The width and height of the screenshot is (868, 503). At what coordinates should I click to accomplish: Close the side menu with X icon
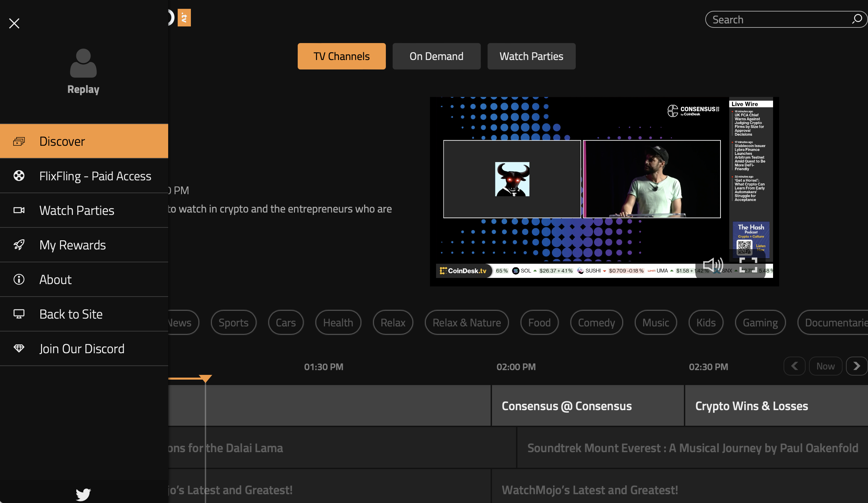[14, 23]
